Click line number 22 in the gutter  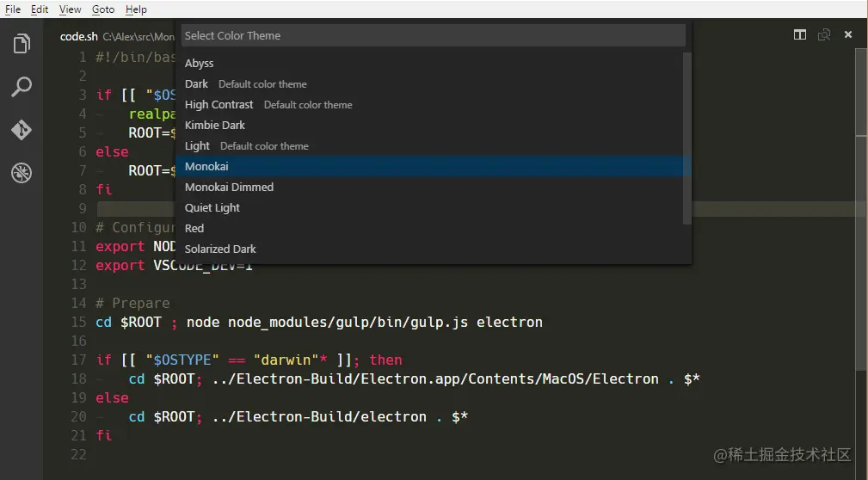(x=78, y=454)
